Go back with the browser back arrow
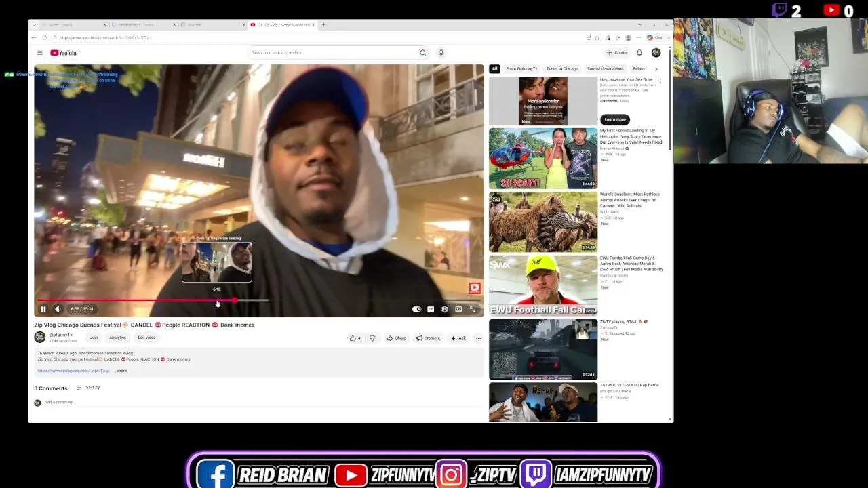Image resolution: width=868 pixels, height=488 pixels. [x=34, y=37]
